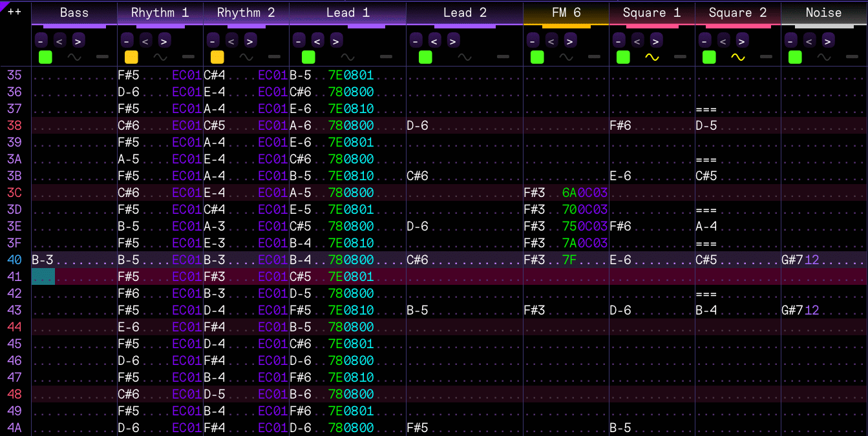Viewport: 868px width, 436px height.
Task: Click the gray dash indicator under Noise
Action: pyautogui.click(x=852, y=57)
